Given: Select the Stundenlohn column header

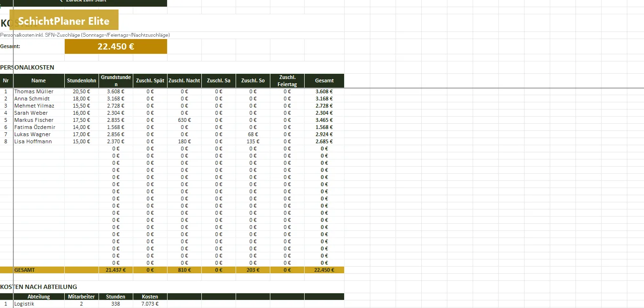Looking at the screenshot, I should 81,81.
